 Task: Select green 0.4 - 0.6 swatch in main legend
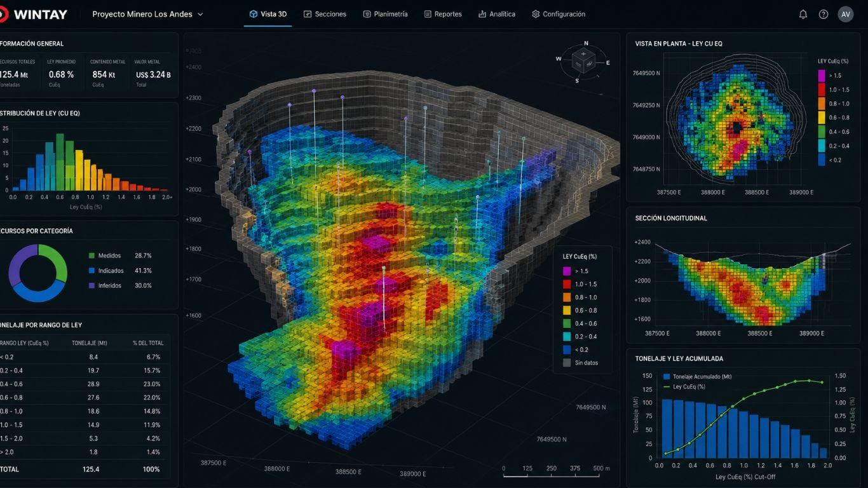[x=567, y=323]
